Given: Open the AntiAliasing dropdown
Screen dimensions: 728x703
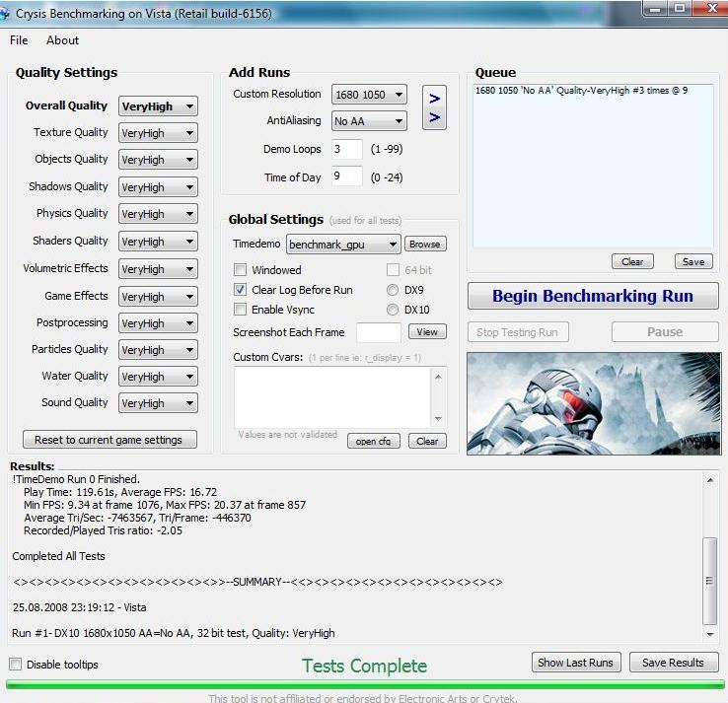Looking at the screenshot, I should tap(369, 121).
